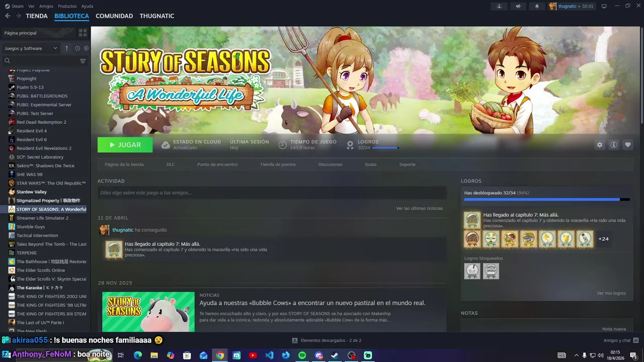Viewport: 644px width, 362px height.
Task: Switch to Big Picture mode monitor icon
Action: (604, 6)
